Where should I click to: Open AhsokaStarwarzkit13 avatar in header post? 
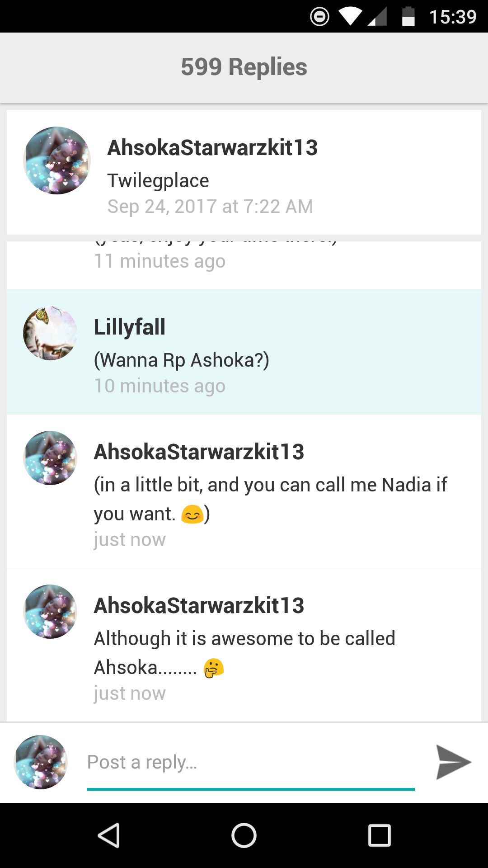(57, 160)
